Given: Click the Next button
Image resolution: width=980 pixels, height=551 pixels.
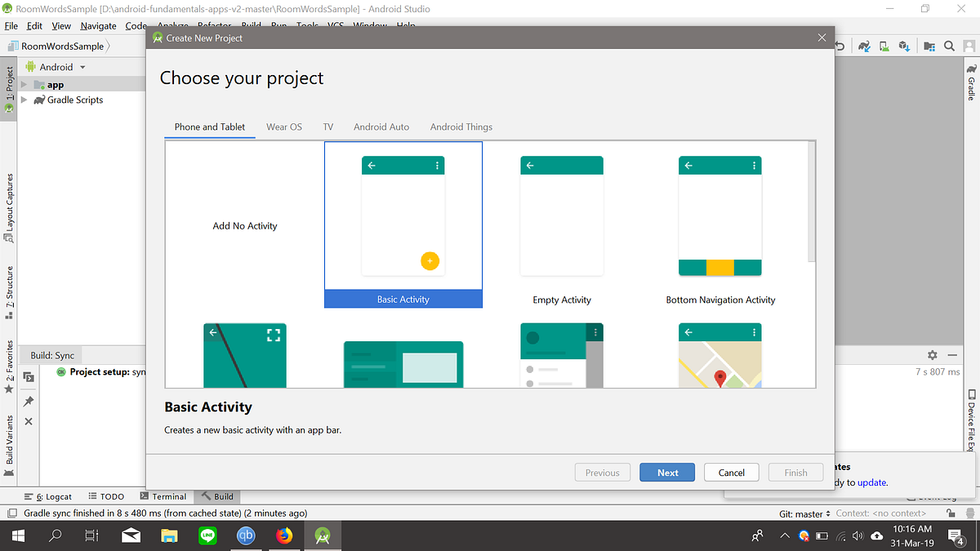Looking at the screenshot, I should pos(666,472).
